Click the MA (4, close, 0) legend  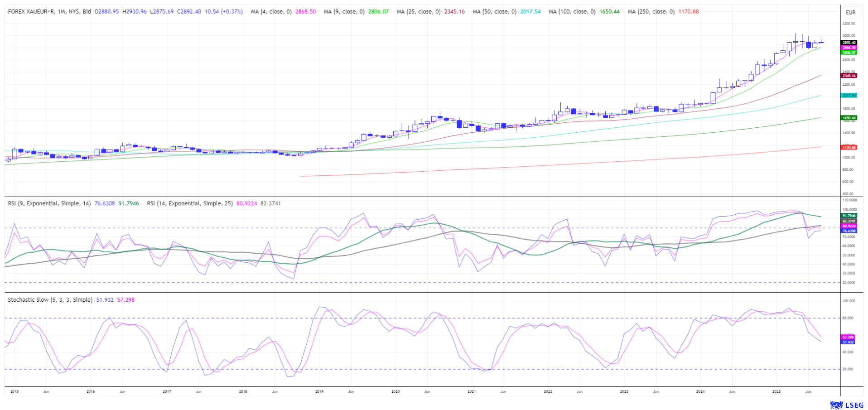click(x=271, y=12)
